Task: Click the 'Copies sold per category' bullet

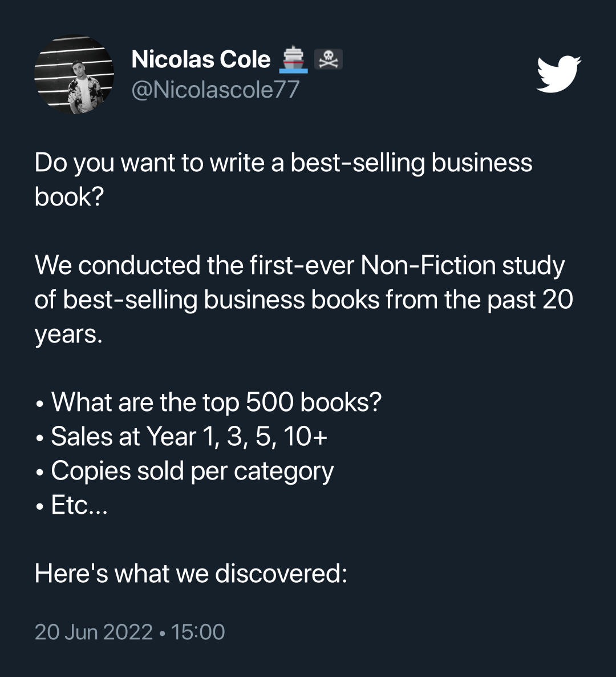Action: tap(192, 471)
